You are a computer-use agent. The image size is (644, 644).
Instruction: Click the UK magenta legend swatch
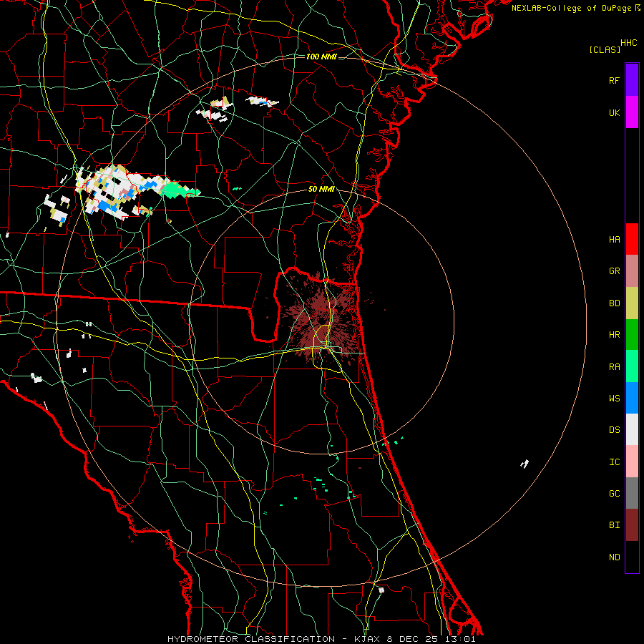tap(632, 112)
